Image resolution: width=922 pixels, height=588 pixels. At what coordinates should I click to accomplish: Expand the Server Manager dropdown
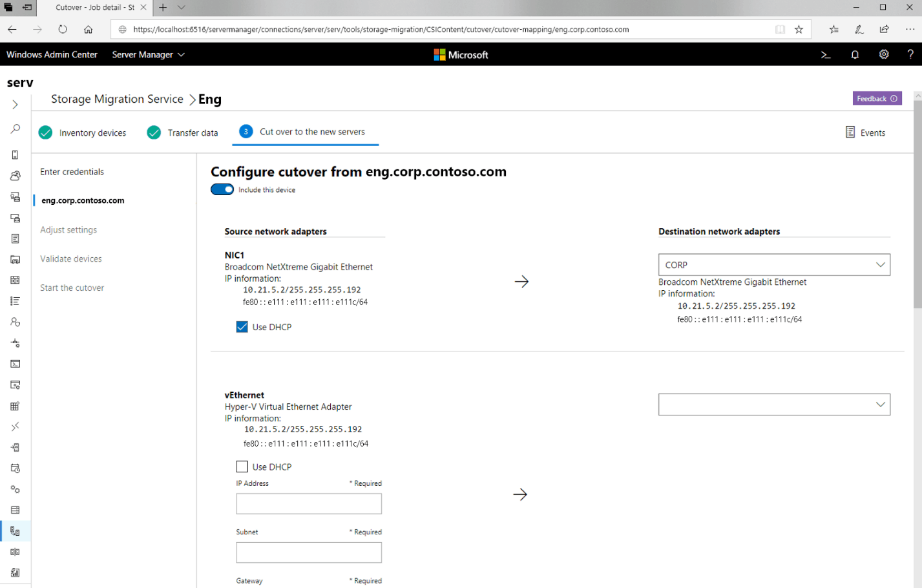(148, 55)
